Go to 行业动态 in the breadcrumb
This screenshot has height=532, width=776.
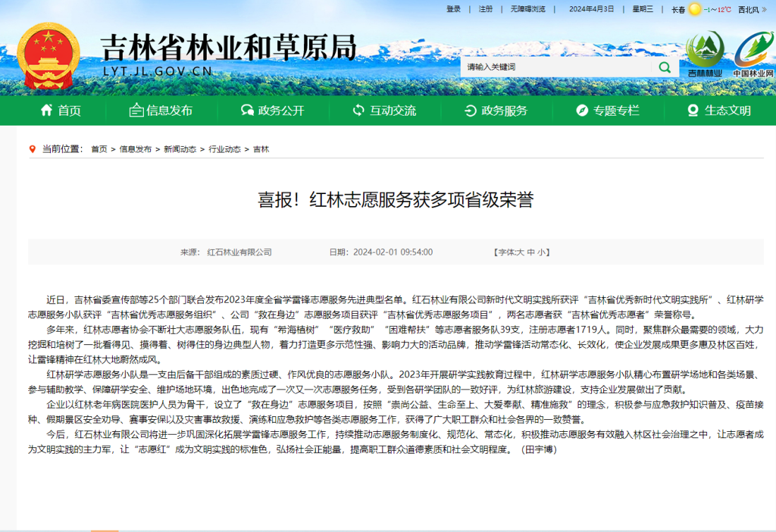[224, 149]
